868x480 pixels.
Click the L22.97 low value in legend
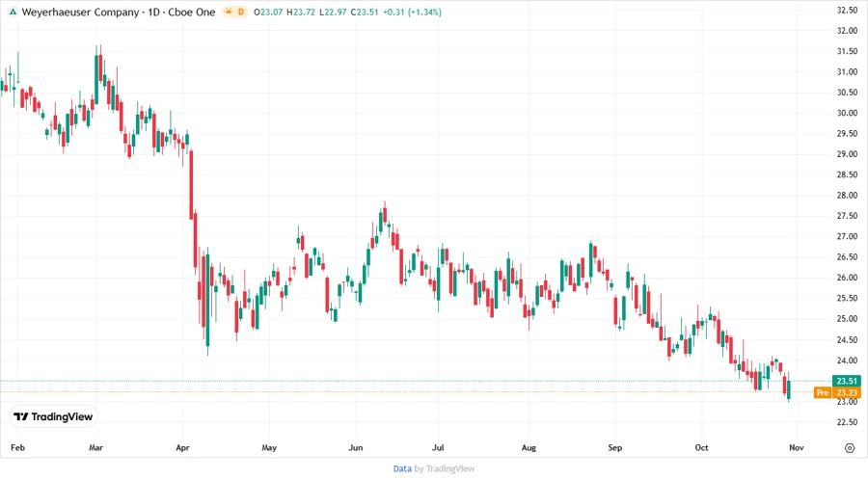click(x=334, y=13)
